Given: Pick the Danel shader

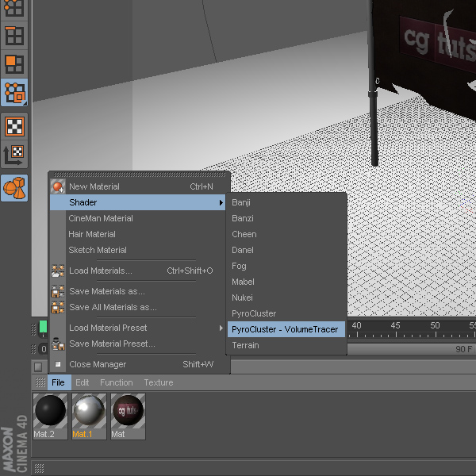Looking at the screenshot, I should (x=286, y=250).
